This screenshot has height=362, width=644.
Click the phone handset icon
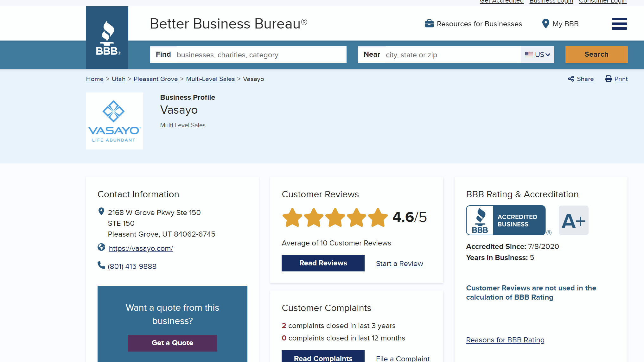101,265
